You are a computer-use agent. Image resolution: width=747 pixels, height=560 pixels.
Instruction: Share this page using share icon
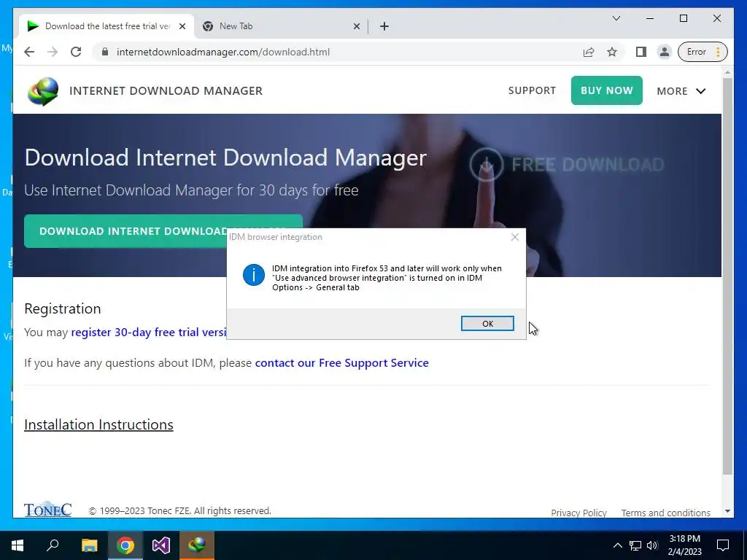(589, 52)
